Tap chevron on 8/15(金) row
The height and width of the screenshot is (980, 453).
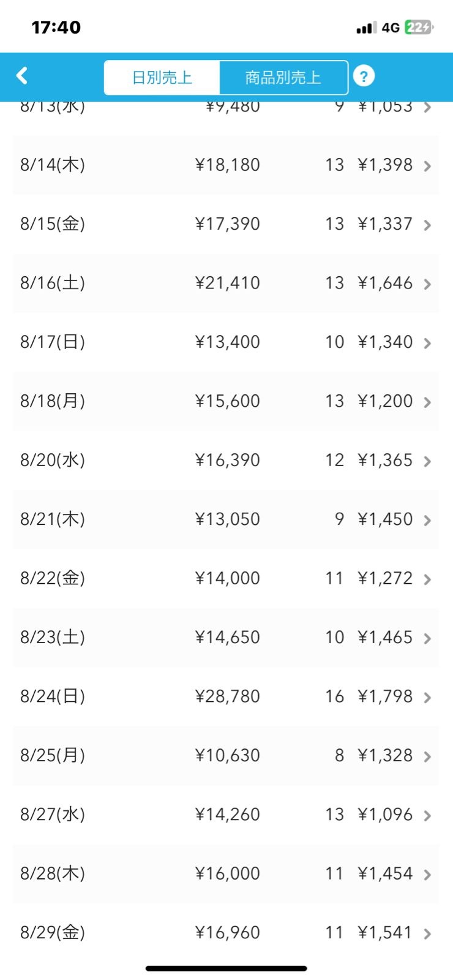427,225
